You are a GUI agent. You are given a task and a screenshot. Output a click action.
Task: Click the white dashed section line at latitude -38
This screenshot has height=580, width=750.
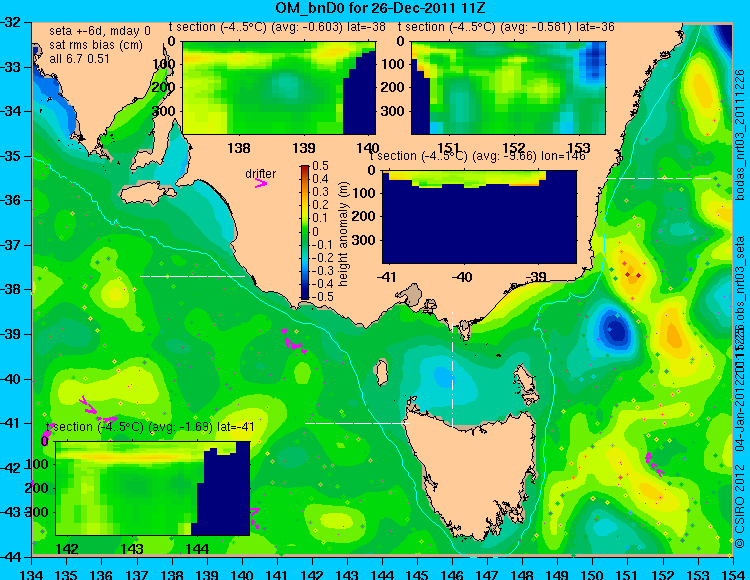[192, 276]
